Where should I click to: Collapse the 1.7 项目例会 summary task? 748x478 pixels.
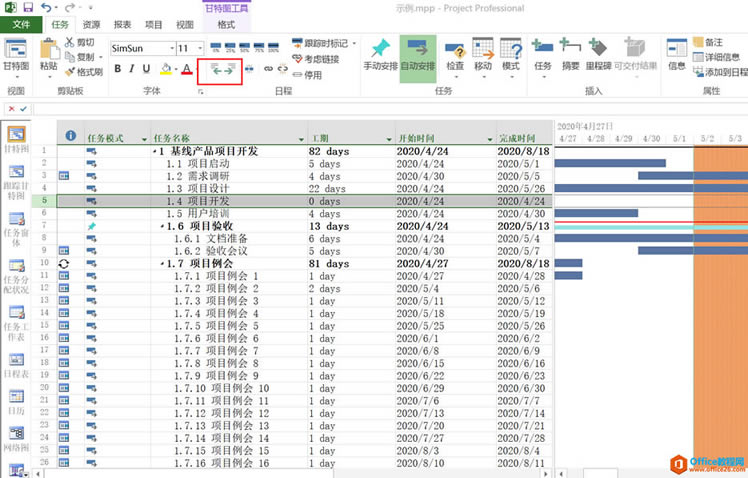coord(154,264)
